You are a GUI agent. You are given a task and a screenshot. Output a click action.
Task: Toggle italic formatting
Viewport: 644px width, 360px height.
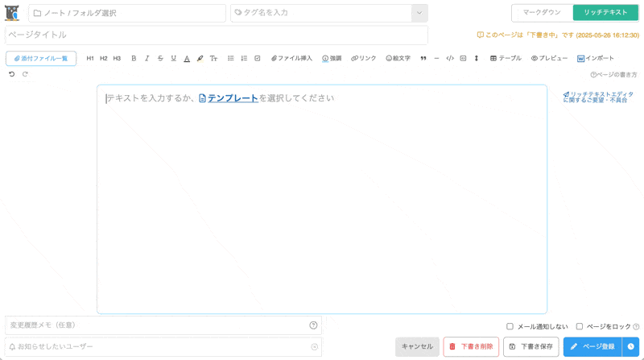click(147, 58)
